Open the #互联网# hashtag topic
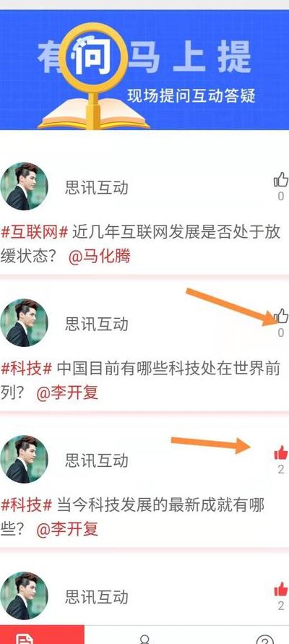This screenshot has height=644, width=289. tap(35, 233)
